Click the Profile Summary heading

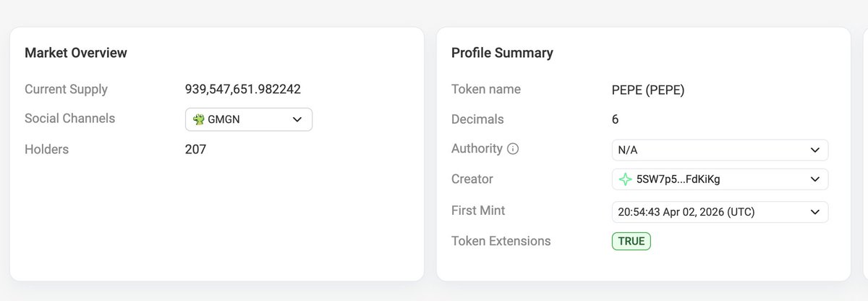(502, 53)
